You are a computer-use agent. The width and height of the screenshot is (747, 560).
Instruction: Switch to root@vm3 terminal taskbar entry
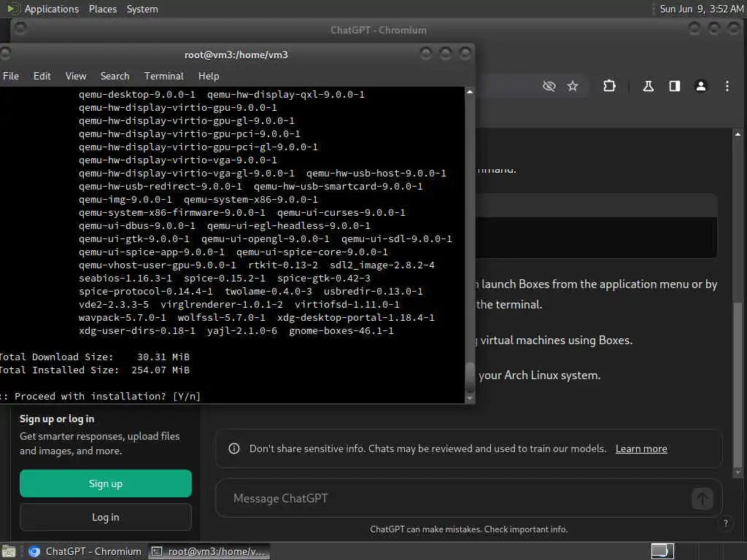pos(209,551)
